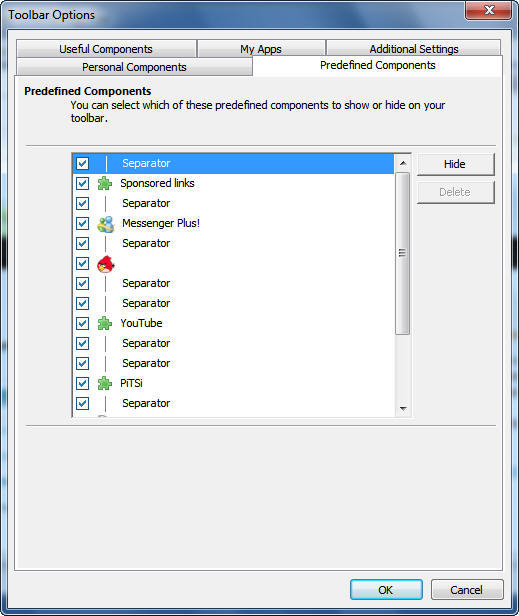Select the PiTSi row text
519x616 pixels.
[131, 383]
